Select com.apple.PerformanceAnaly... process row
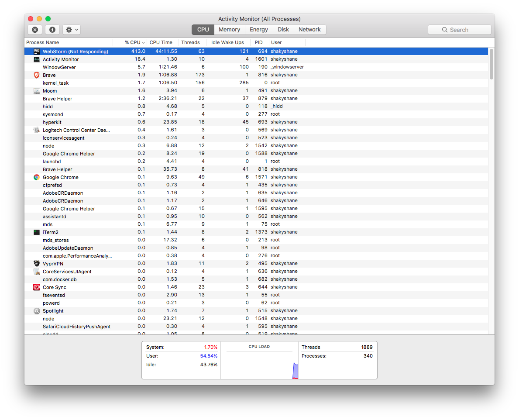519x420 pixels. 256,256
